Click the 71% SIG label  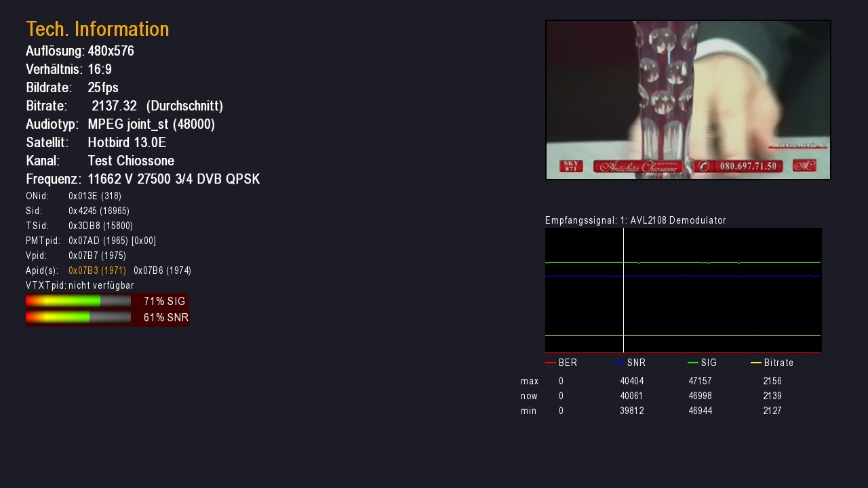(164, 301)
